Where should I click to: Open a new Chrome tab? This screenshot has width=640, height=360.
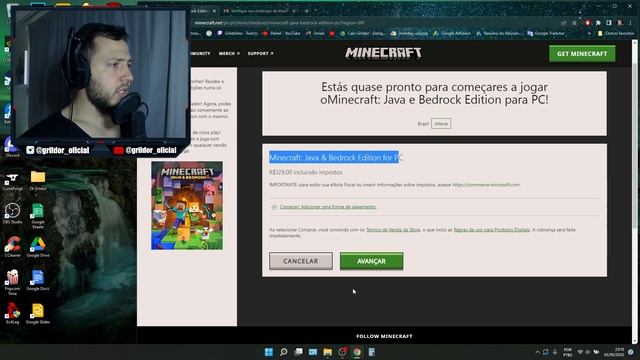(307, 11)
